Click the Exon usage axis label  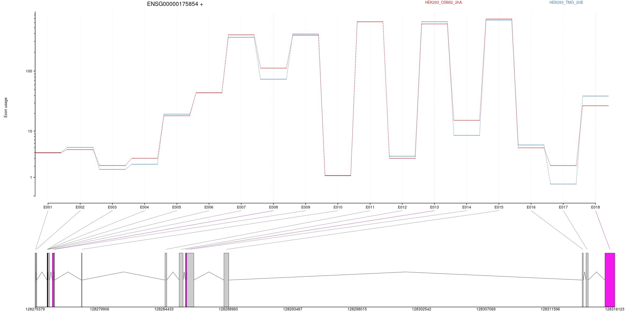tap(6, 107)
